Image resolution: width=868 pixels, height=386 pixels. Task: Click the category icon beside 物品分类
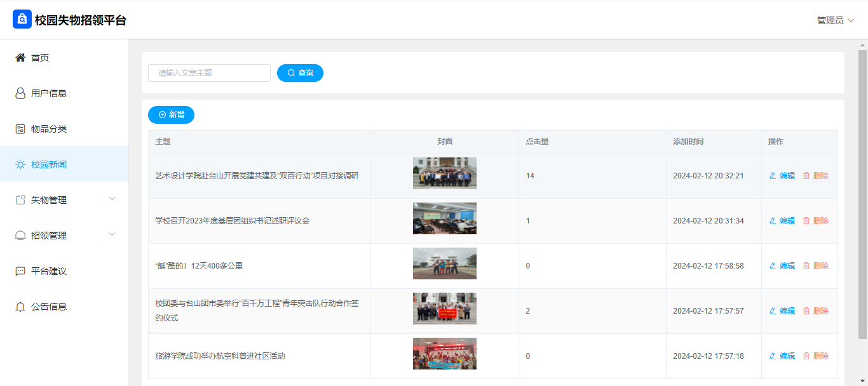[20, 129]
